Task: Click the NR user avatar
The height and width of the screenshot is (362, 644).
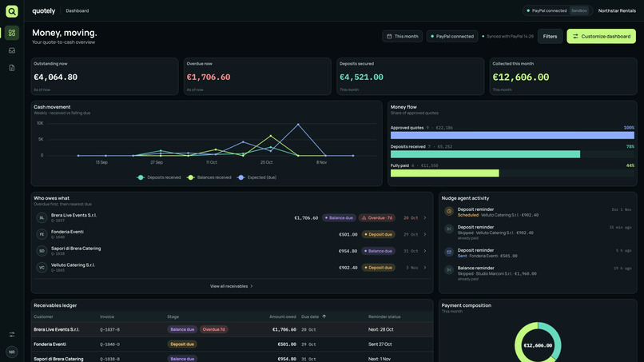Action: [x=11, y=352]
